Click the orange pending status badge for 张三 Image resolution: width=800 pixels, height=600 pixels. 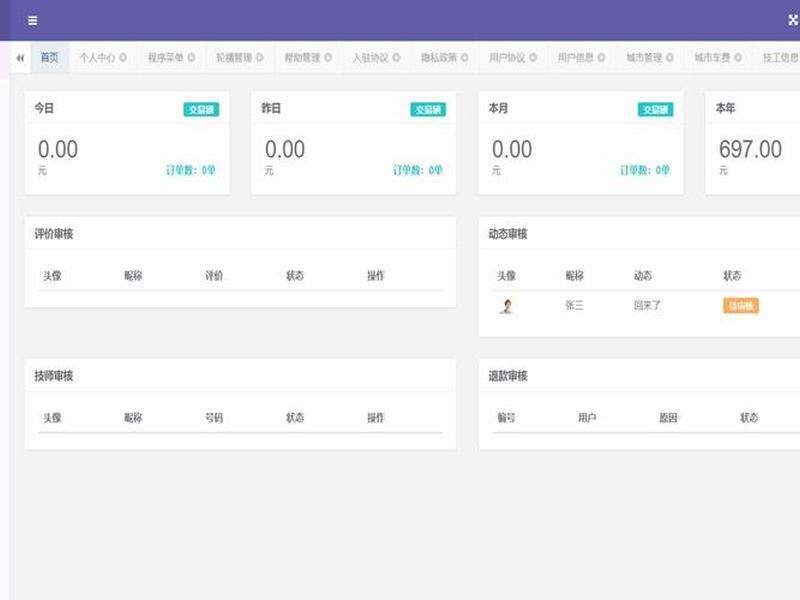(x=741, y=306)
